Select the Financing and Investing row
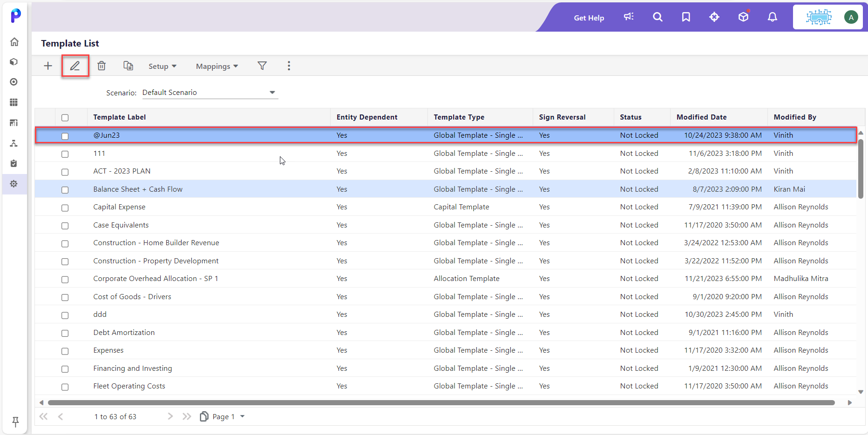 446,368
